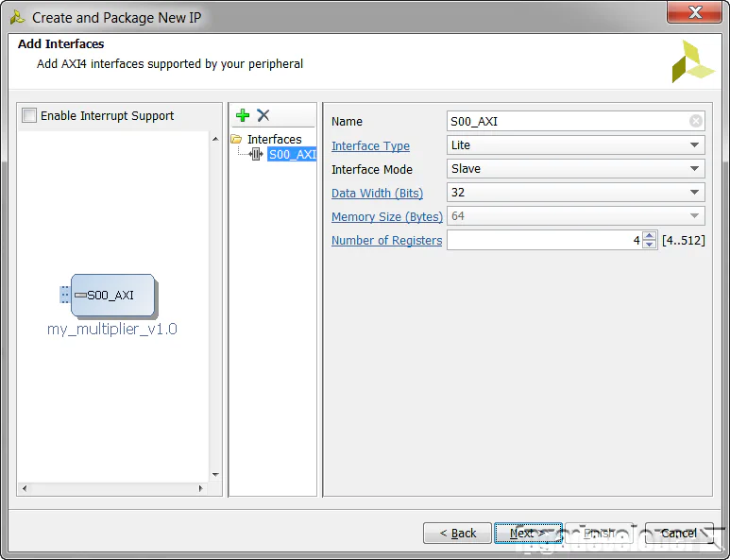
Task: Clear the Name field with its X icon
Action: 696,121
